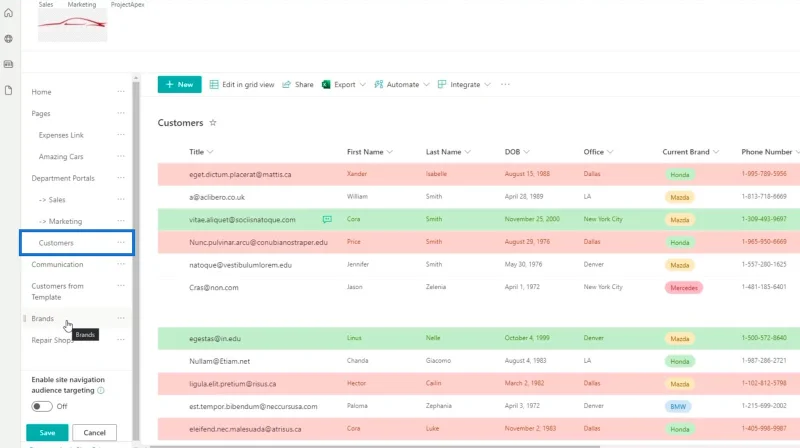Viewport: 800px width, 448px height.
Task: Open Sales in the top navigation
Action: pyautogui.click(x=46, y=4)
